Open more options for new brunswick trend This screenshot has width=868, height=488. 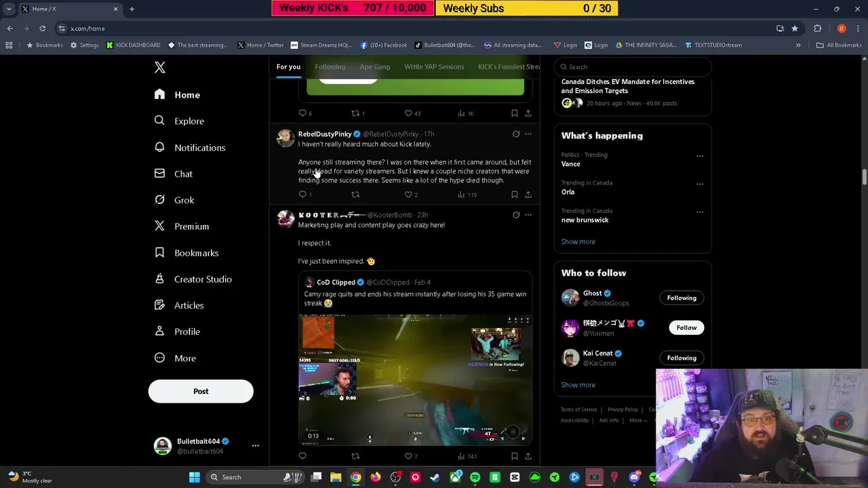pyautogui.click(x=700, y=211)
